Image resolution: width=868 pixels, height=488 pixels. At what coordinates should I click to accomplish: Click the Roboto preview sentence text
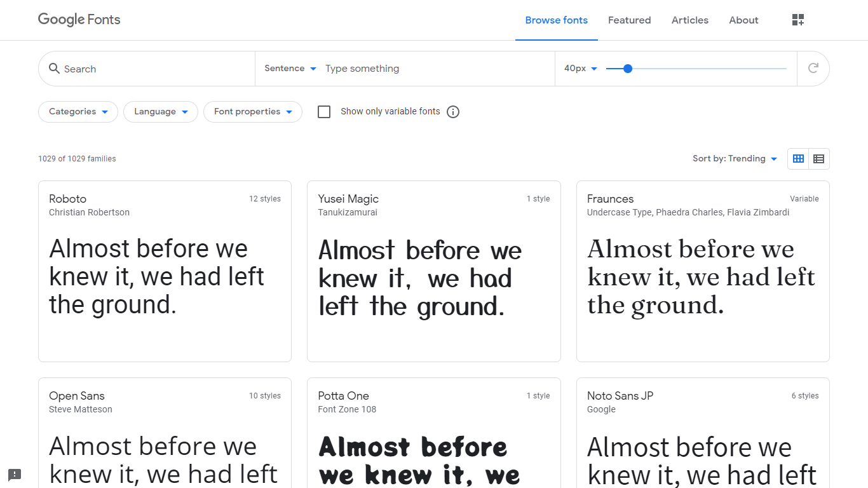(156, 276)
